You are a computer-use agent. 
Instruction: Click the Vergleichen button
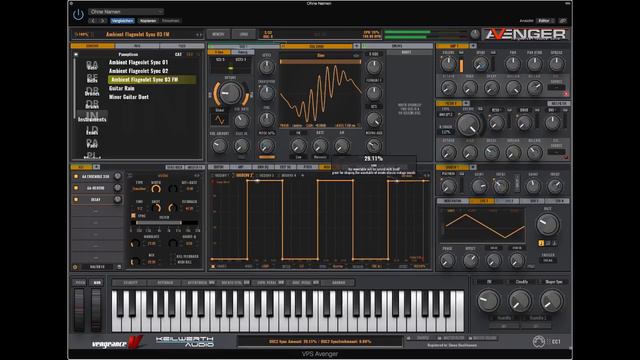[122, 21]
